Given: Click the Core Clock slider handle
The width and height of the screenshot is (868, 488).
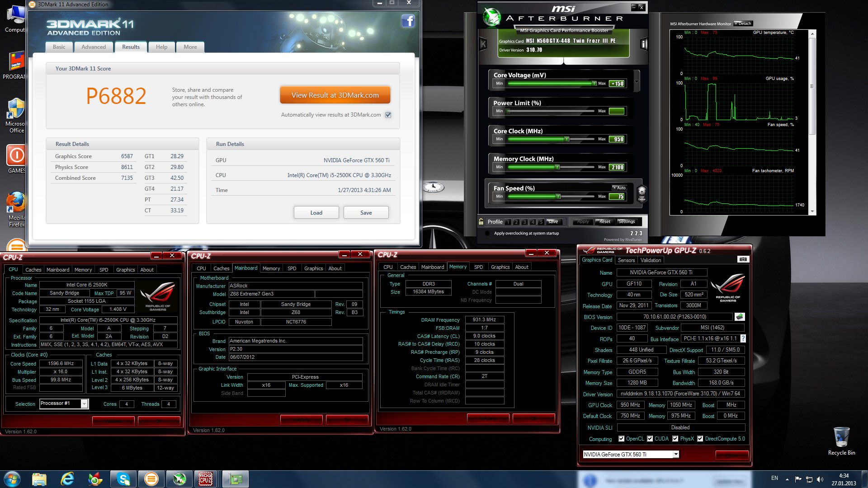Looking at the screenshot, I should click(x=566, y=139).
